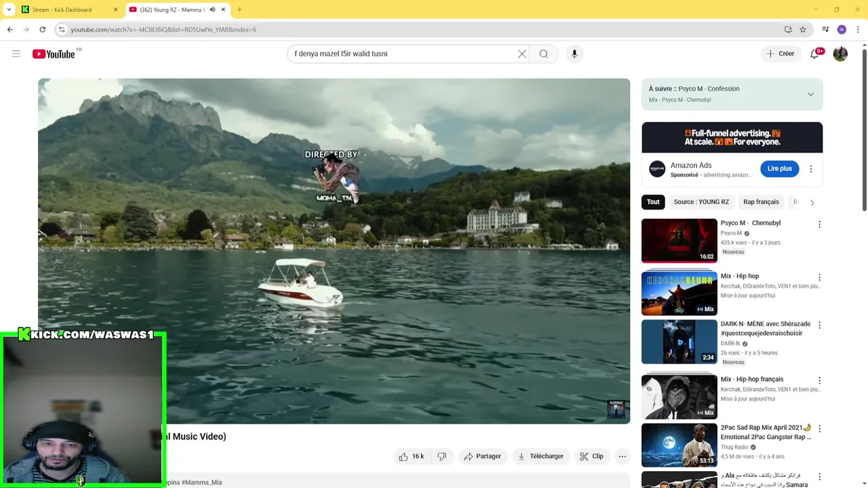Focus the YouTube search input field

click(x=403, y=54)
